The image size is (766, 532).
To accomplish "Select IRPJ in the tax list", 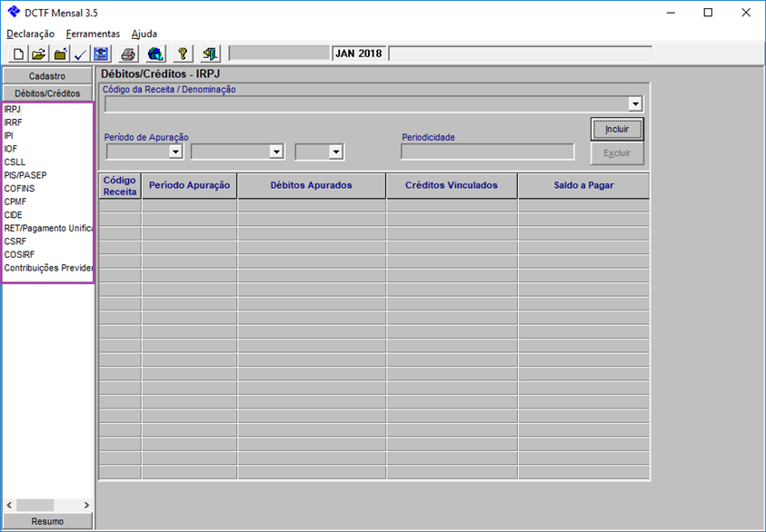I will pos(12,109).
